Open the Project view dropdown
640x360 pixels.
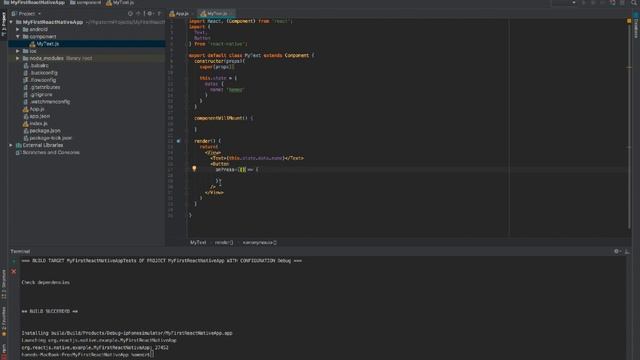pyautogui.click(x=27, y=13)
